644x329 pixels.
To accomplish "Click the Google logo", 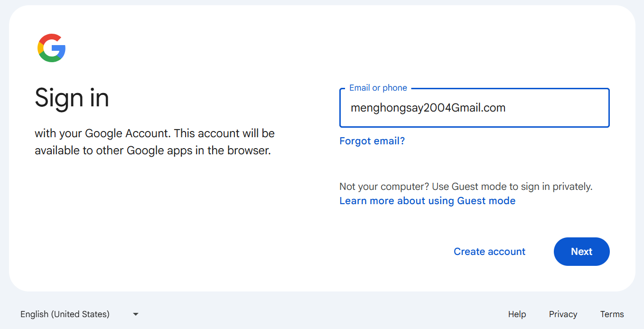I will click(x=51, y=48).
